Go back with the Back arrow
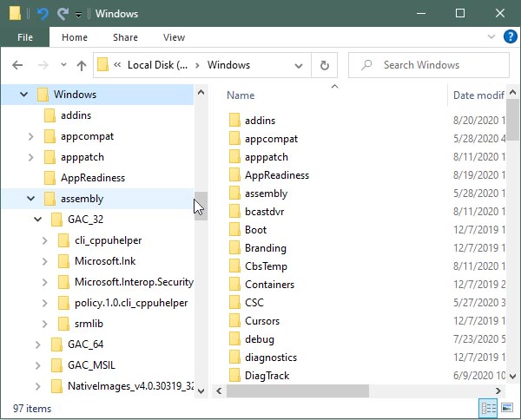521x420 pixels. (17, 65)
